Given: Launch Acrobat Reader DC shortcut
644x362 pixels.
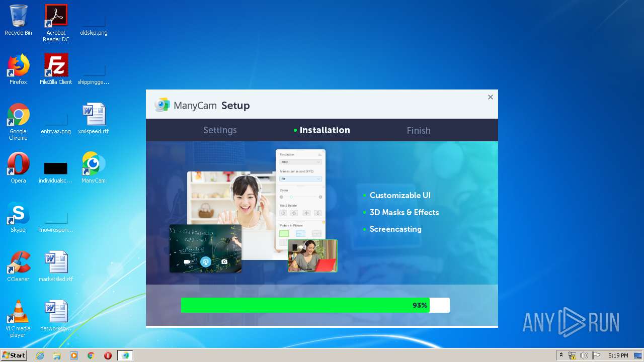Looking at the screenshot, I should [56, 23].
